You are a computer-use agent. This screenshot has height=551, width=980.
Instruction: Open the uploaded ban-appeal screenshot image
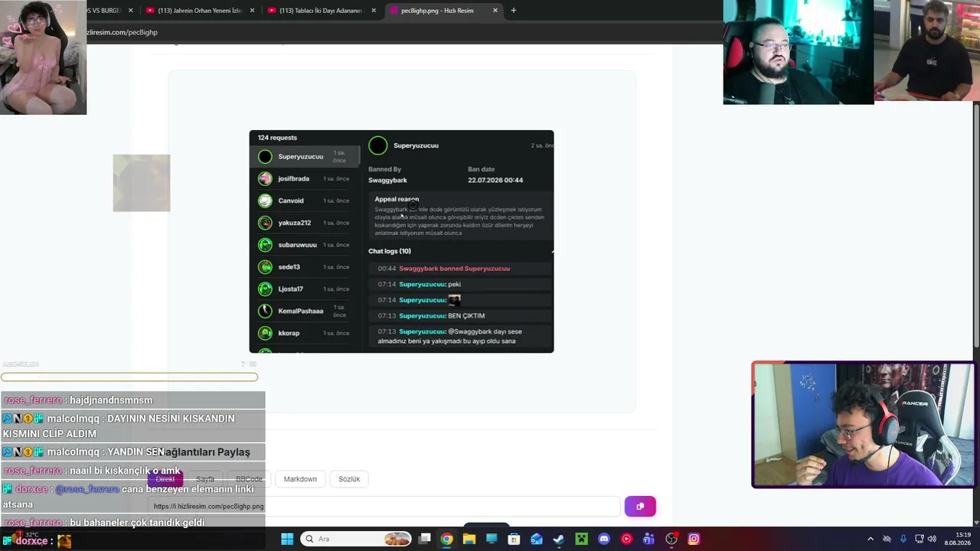401,241
